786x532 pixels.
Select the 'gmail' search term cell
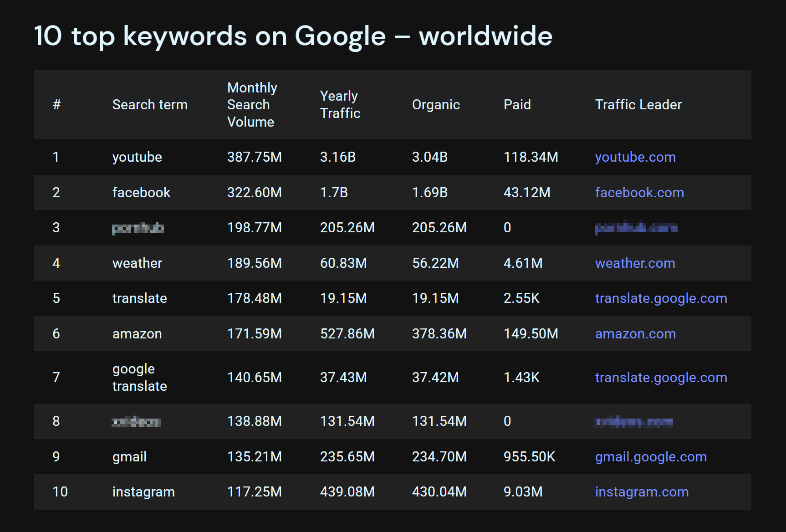point(129,457)
